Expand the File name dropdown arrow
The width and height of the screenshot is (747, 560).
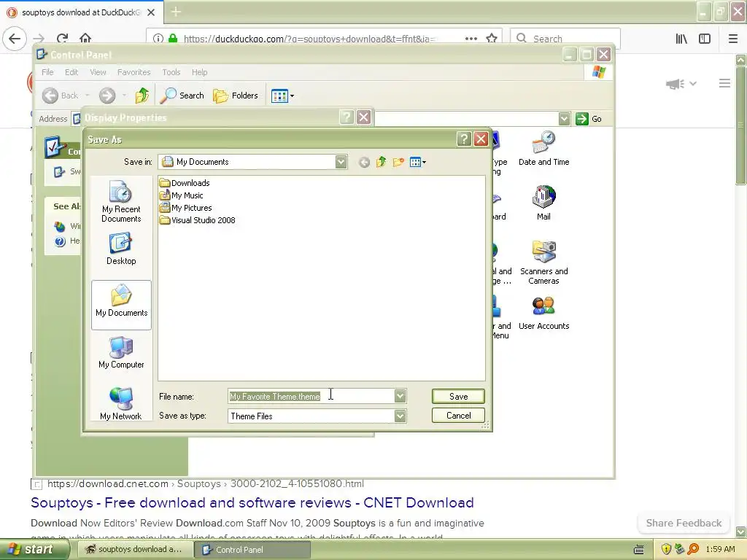(x=400, y=396)
